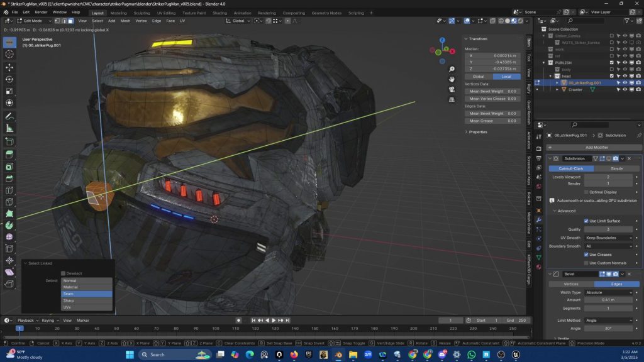Select the Spin tool
The image size is (644, 362).
click(x=9, y=226)
